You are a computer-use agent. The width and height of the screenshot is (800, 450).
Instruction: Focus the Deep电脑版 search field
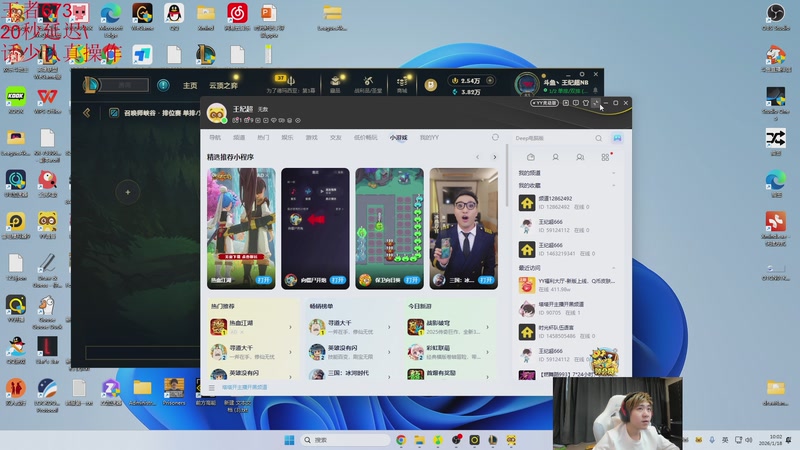(x=554, y=138)
